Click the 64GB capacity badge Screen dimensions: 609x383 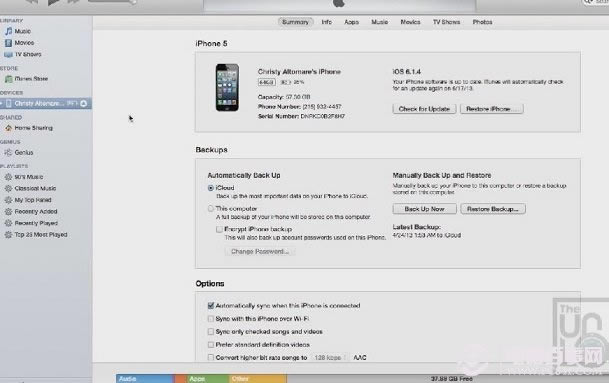pos(266,82)
